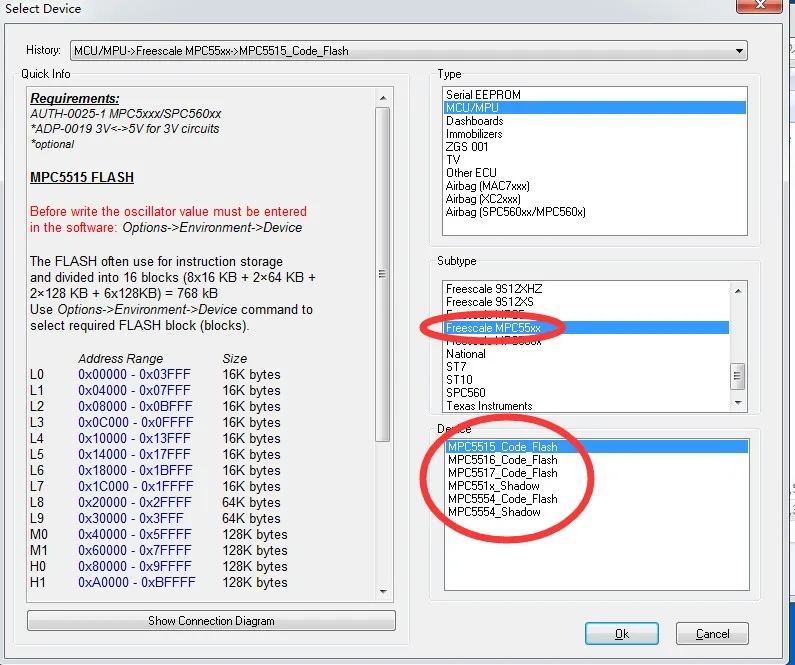Click the Cancel button
This screenshot has height=665, width=795.
[712, 634]
